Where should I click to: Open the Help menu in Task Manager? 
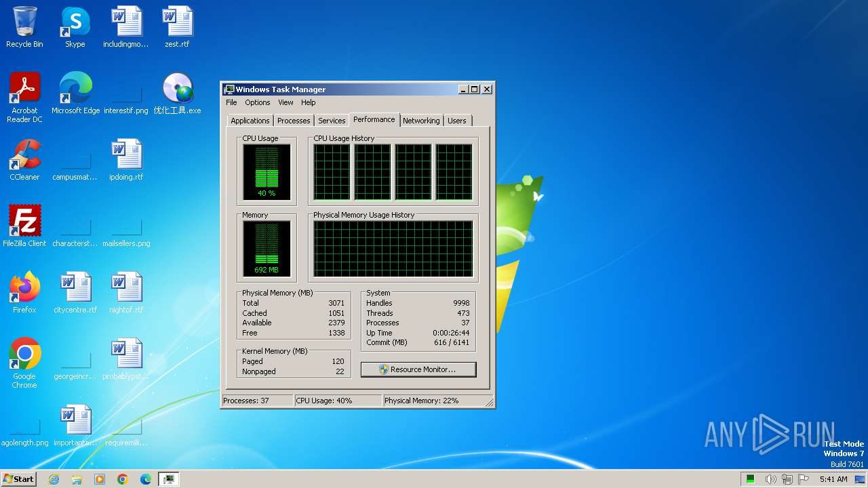309,102
